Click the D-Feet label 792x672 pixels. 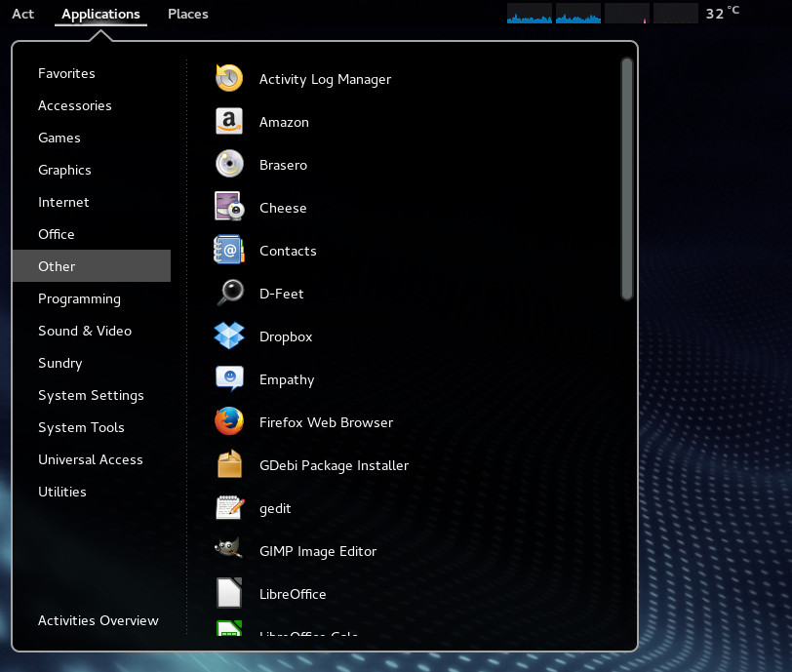pyautogui.click(x=281, y=295)
